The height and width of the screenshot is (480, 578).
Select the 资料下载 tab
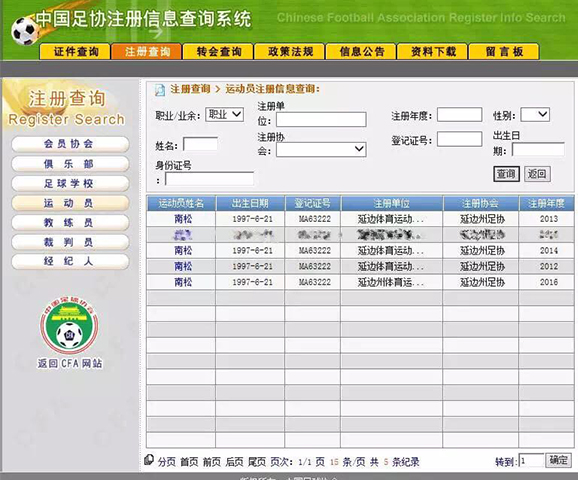click(x=433, y=52)
